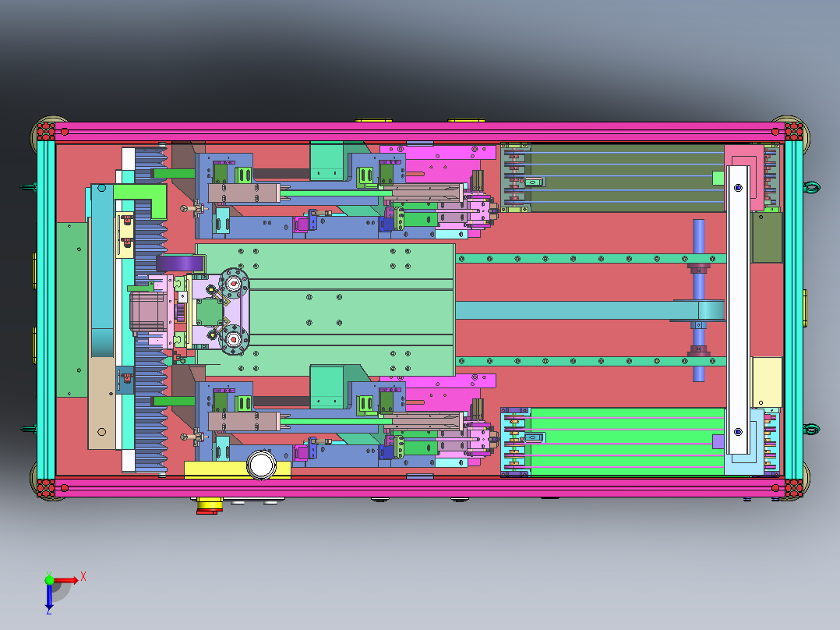Select the upper eye bolt on the right side
This screenshot has width=840, height=630.
pyautogui.click(x=811, y=188)
